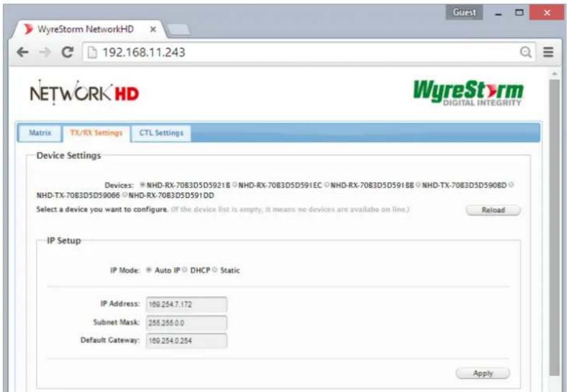Click the 'Select a device you want to configure' text
This screenshot has height=392, width=567.
103,209
